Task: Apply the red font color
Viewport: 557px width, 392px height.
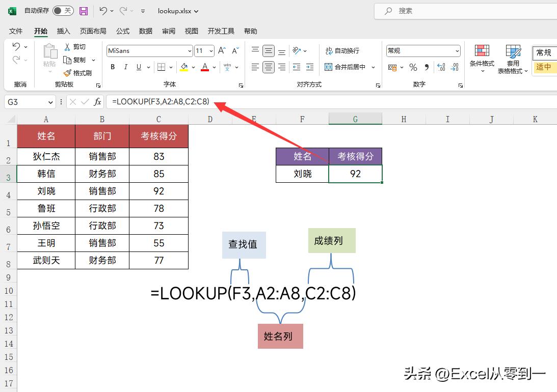Action: [205, 67]
